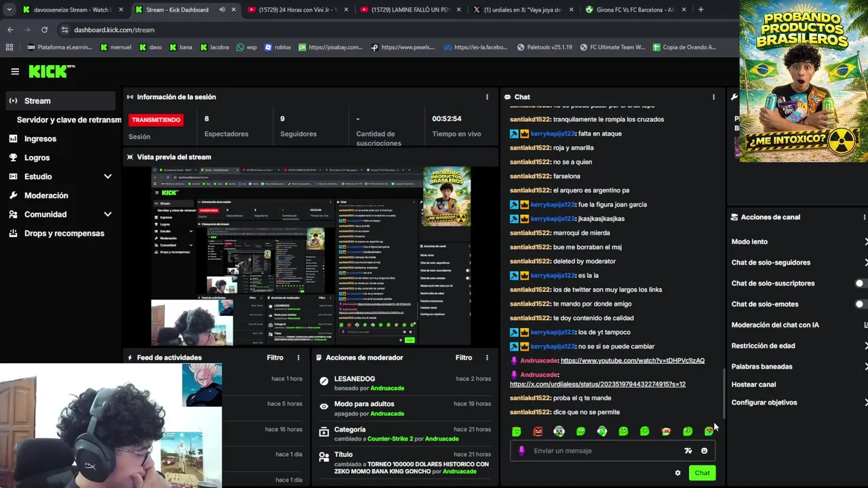Mute the Kick Dashboard tab speaker icon

tap(222, 9)
